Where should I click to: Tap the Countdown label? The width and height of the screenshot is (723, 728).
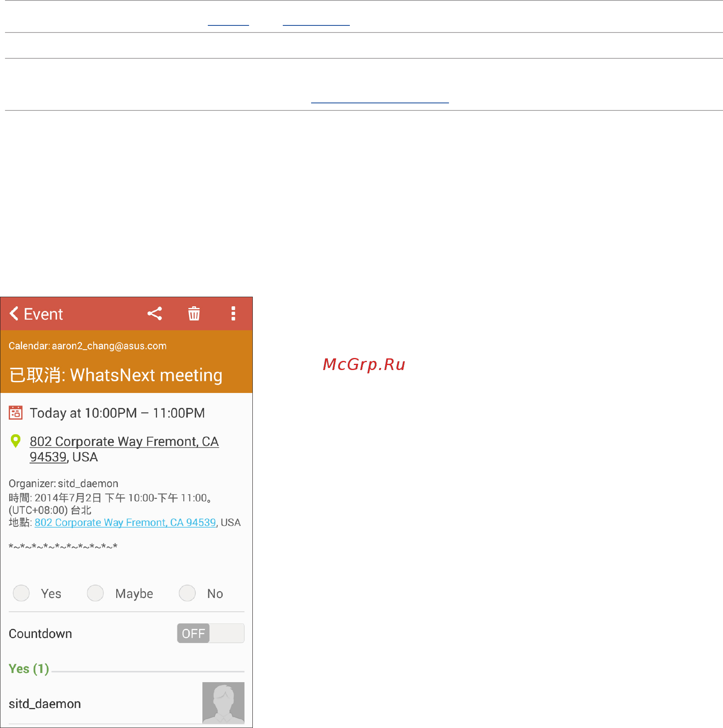(40, 633)
